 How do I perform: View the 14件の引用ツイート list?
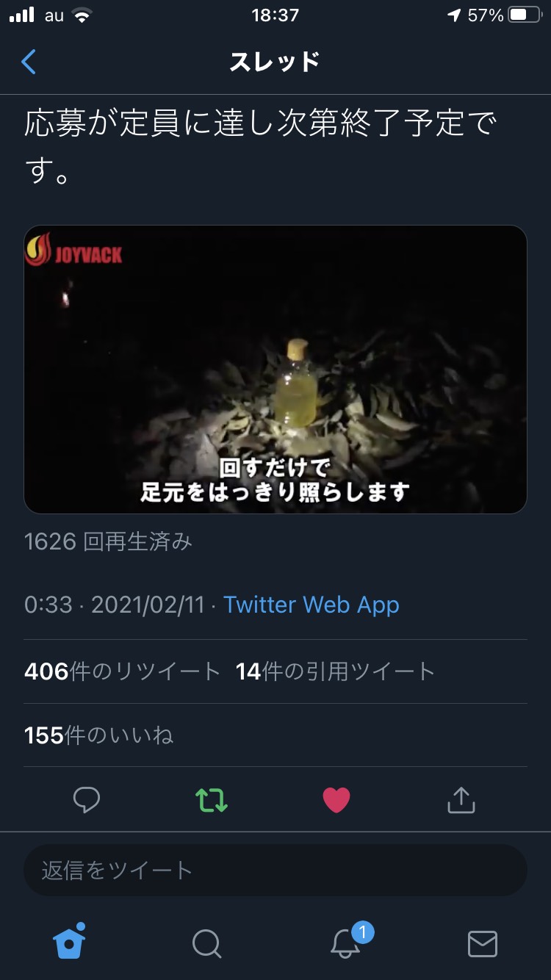tap(336, 671)
